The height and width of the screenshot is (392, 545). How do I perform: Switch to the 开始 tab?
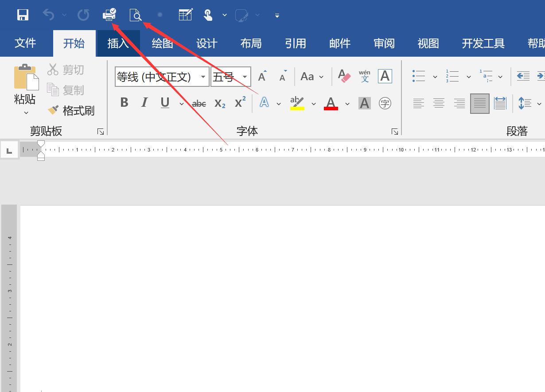(74, 43)
